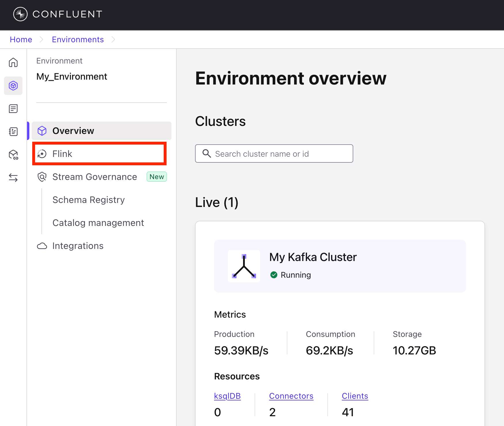
Task: Click the Home breadcrumb link
Action: click(x=21, y=39)
